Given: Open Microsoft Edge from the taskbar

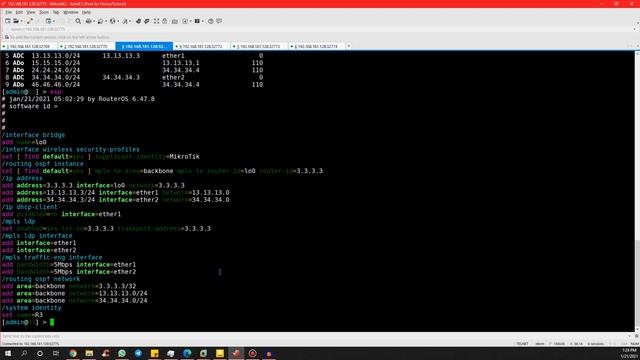Looking at the screenshot, I should [x=187, y=353].
